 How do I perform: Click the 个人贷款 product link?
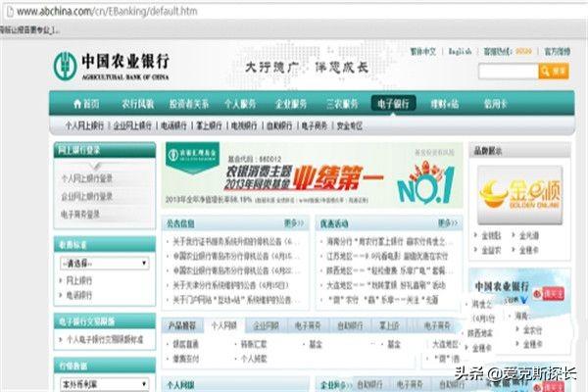click(254, 359)
